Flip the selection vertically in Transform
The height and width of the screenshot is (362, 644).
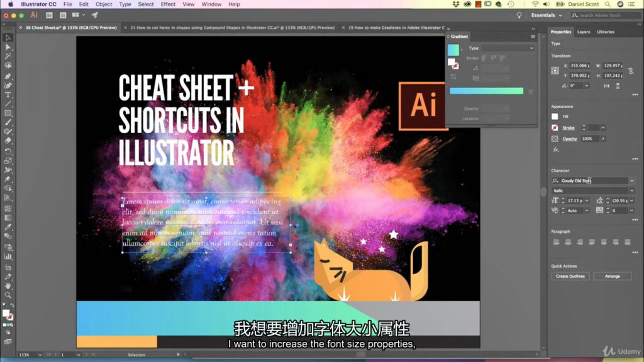[618, 85]
